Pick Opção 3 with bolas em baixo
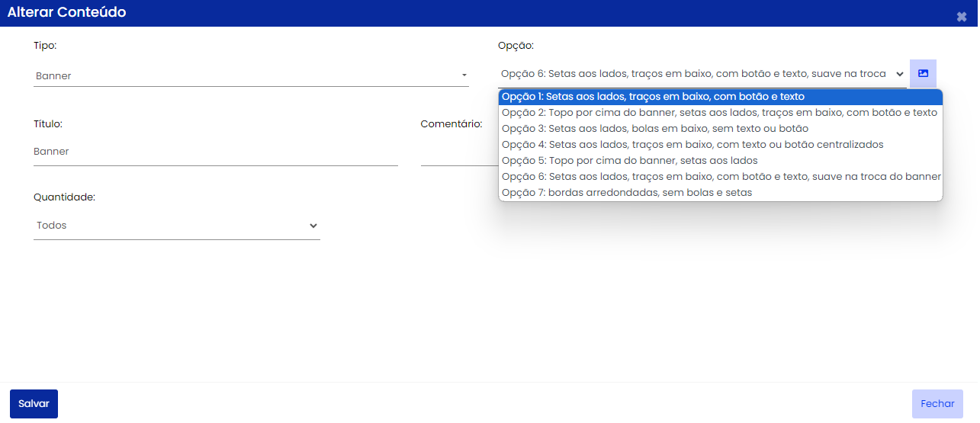980x423 pixels. click(x=721, y=129)
